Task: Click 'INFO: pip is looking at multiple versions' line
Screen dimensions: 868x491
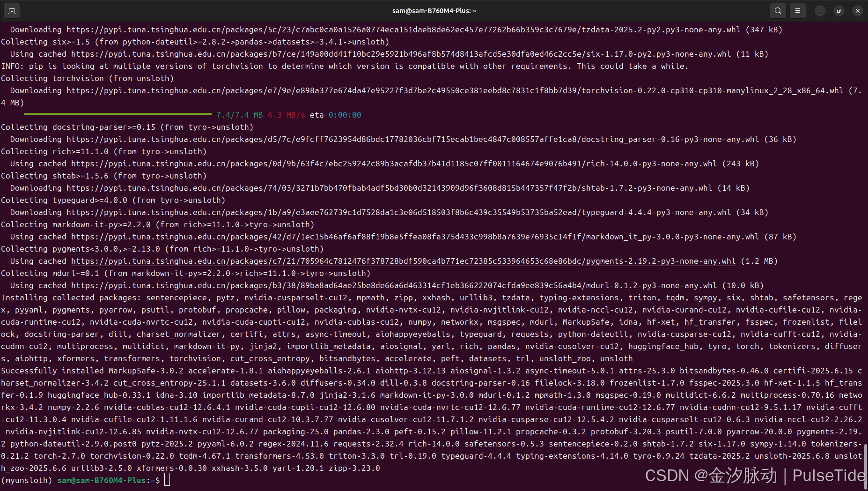Action: click(345, 66)
